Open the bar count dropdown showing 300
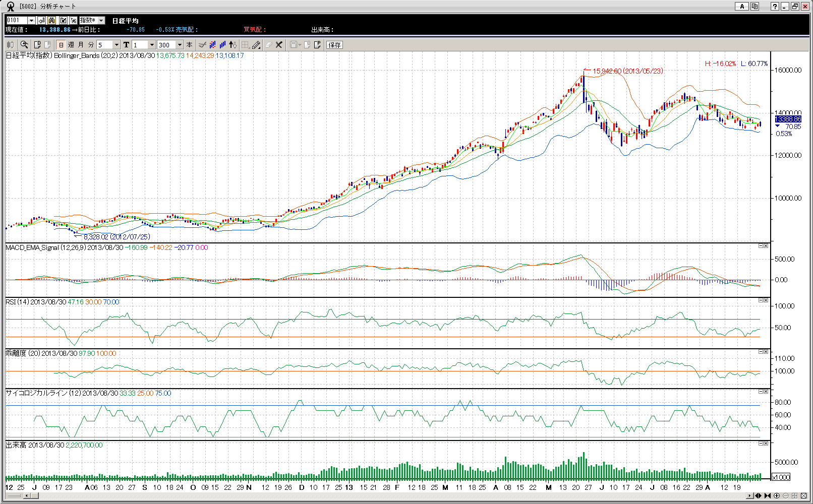The height and width of the screenshot is (504, 813). click(x=179, y=45)
